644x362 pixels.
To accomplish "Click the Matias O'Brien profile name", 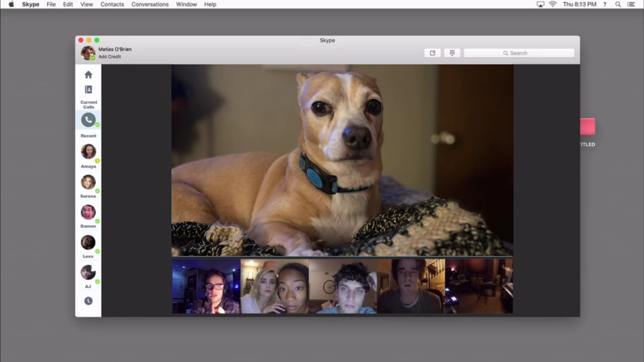I will tap(115, 49).
